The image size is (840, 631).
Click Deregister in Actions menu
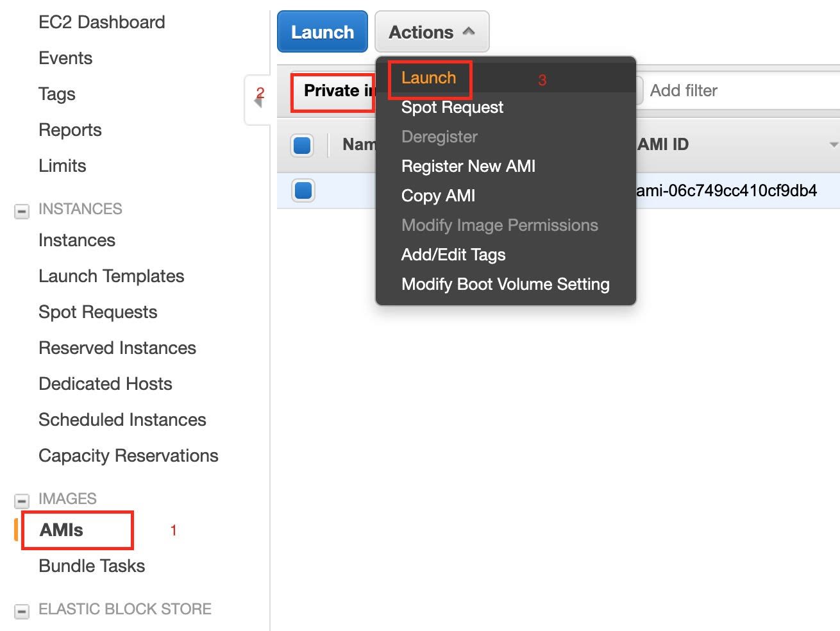tap(439, 137)
